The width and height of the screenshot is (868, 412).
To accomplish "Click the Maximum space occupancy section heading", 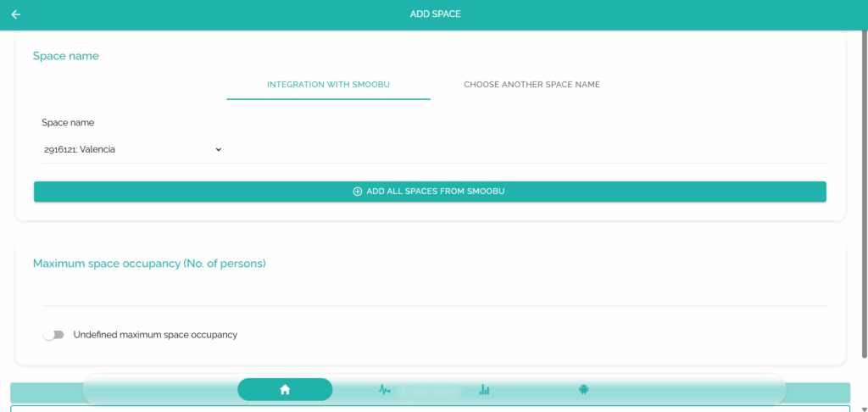I will click(149, 264).
